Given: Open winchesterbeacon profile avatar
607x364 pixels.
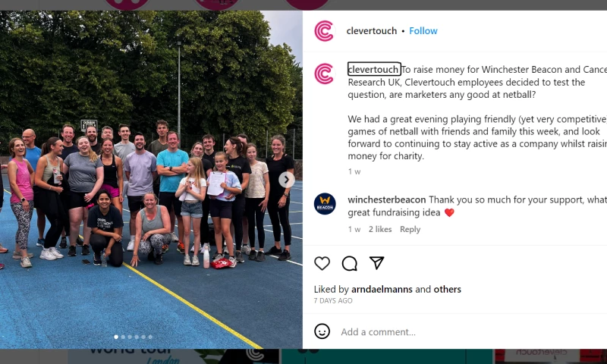Looking at the screenshot, I should click(x=325, y=203).
